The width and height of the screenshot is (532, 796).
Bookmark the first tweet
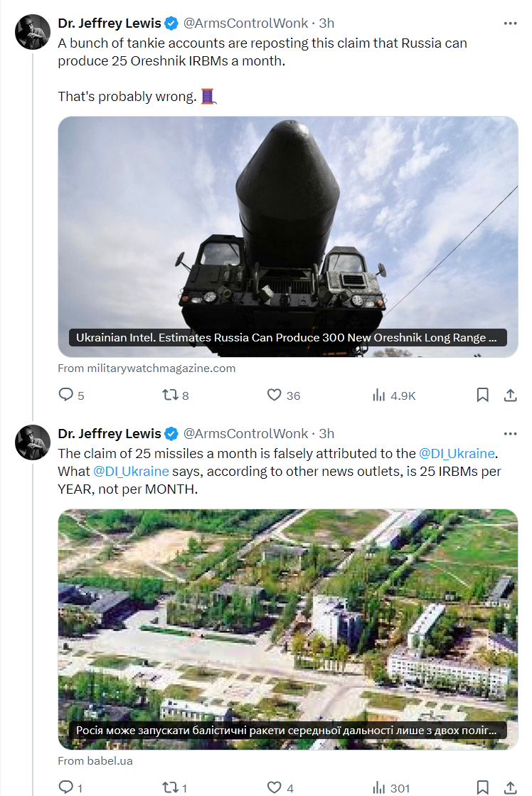coord(482,395)
